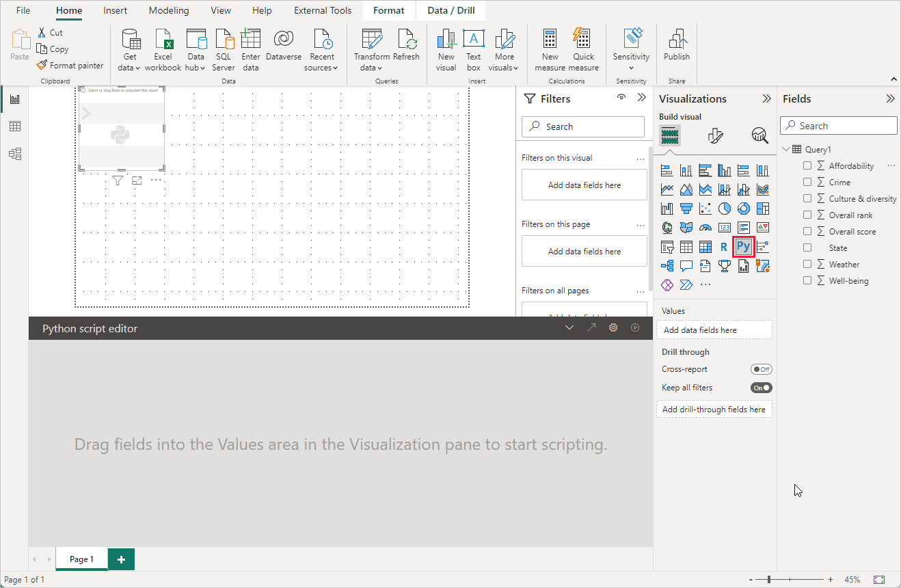The height and width of the screenshot is (588, 901).
Task: Choose the pie chart visualization
Action: [x=724, y=208]
